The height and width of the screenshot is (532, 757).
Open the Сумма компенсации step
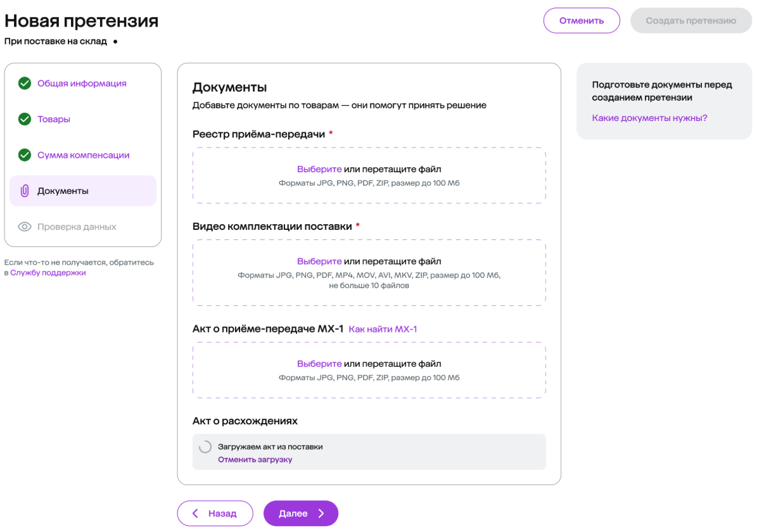84,155
